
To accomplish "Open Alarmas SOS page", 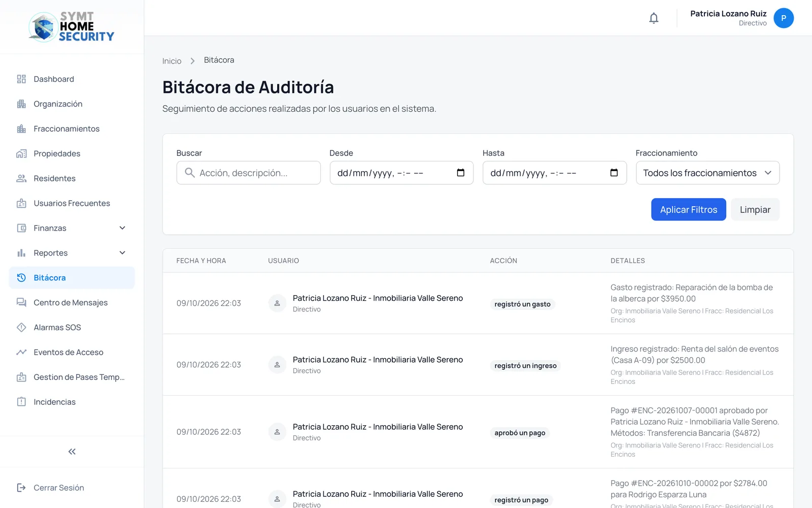I will pos(72,328).
